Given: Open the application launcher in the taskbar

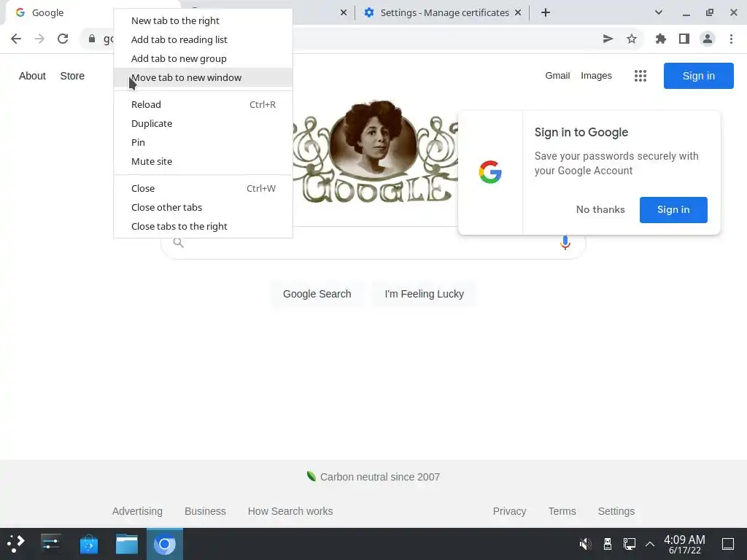Looking at the screenshot, I should (16, 544).
